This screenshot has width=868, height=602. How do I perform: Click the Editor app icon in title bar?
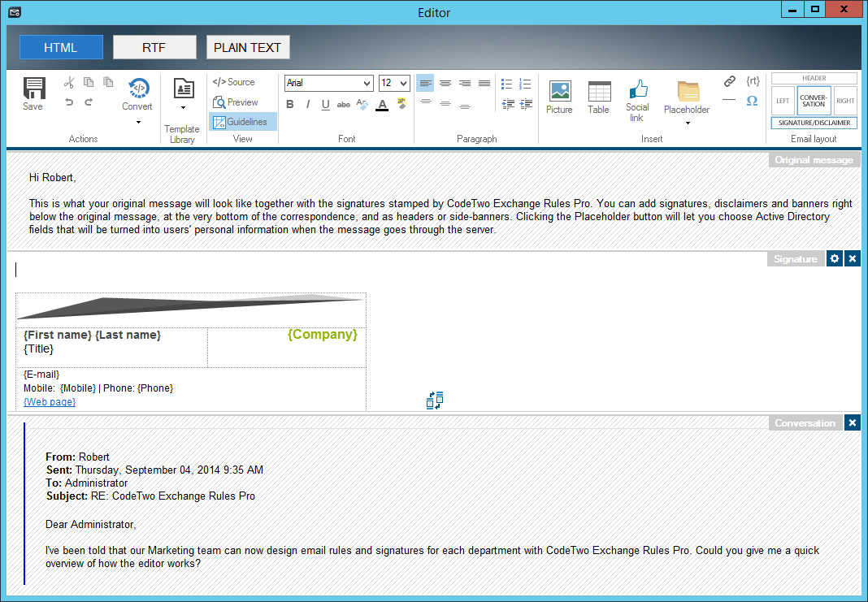coord(15,12)
